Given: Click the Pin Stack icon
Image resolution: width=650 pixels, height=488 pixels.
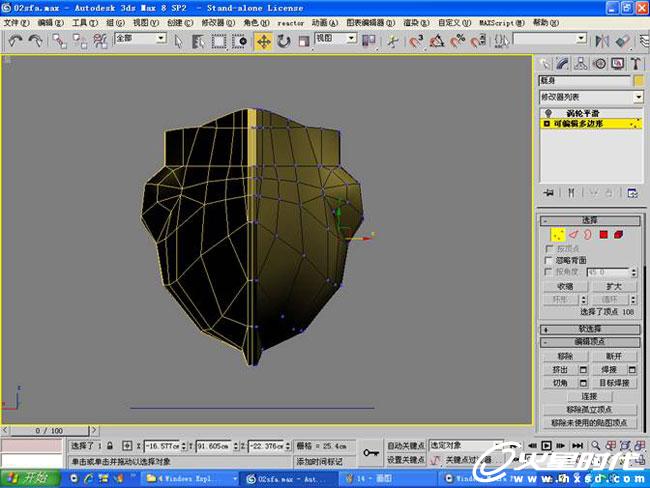Looking at the screenshot, I should point(548,193).
